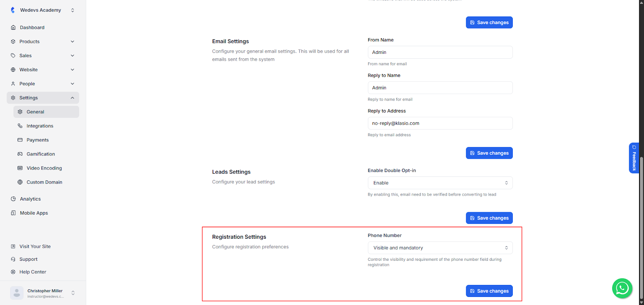Go to Integrations settings page
Image resolution: width=644 pixels, height=305 pixels.
40,126
